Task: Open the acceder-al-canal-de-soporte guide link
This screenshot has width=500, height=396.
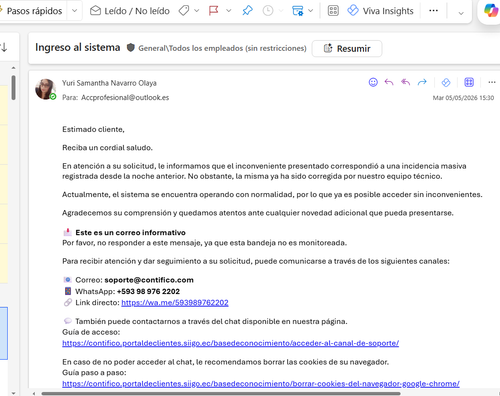Action: [230, 343]
